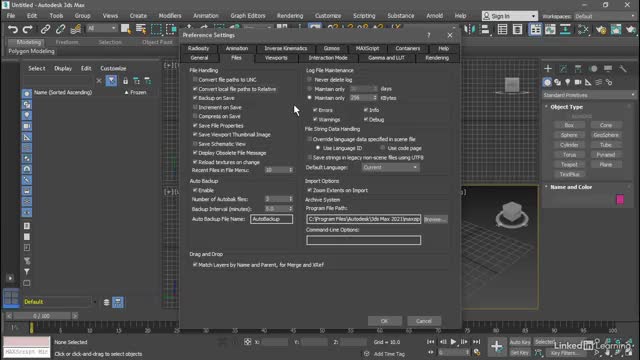Click Bind to Space Warp icon
Viewport: 640px width, 360px height.
coord(76,29)
